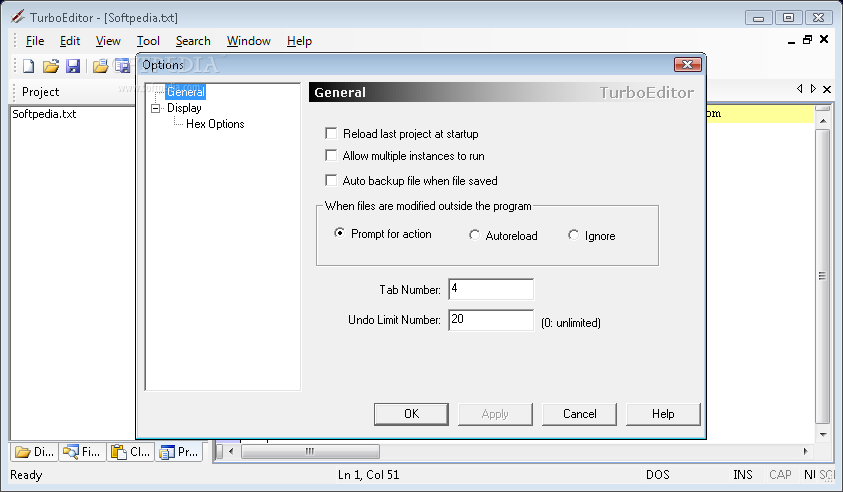Open the View menu
The width and height of the screenshot is (843, 492).
point(108,41)
